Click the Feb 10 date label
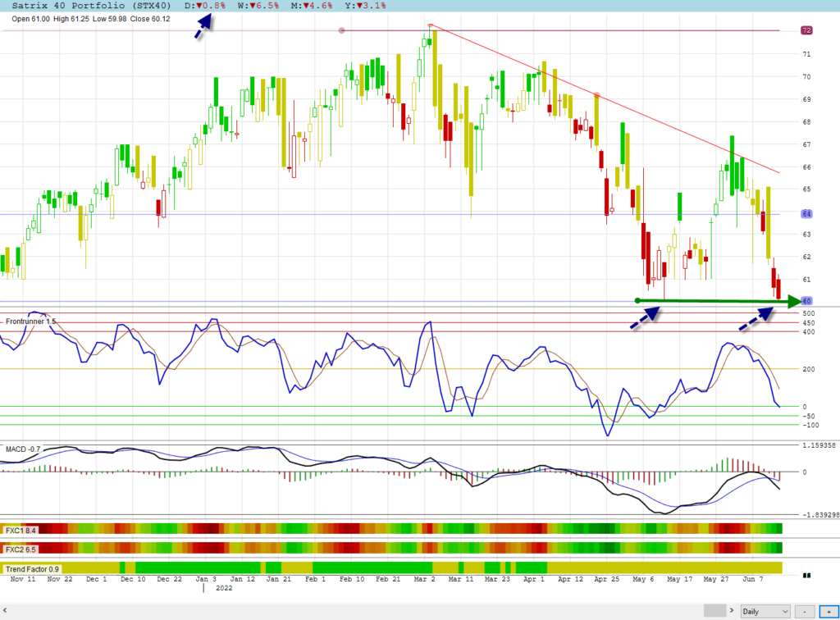This screenshot has width=840, height=620. 352,579
